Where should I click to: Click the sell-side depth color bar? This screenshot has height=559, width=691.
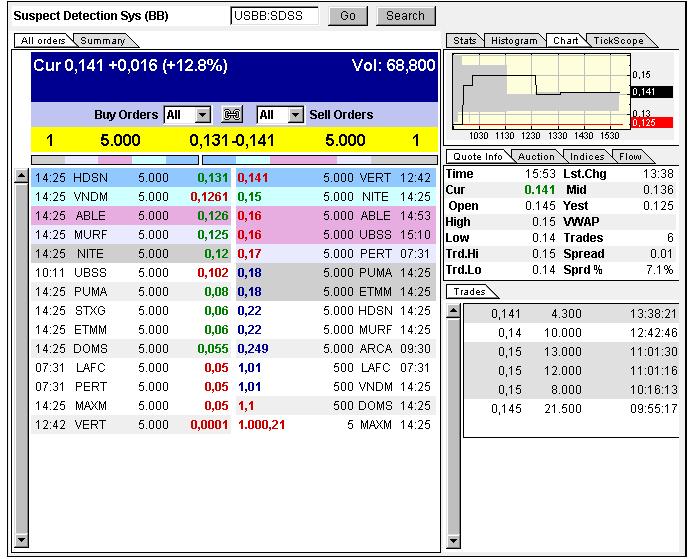319,159
